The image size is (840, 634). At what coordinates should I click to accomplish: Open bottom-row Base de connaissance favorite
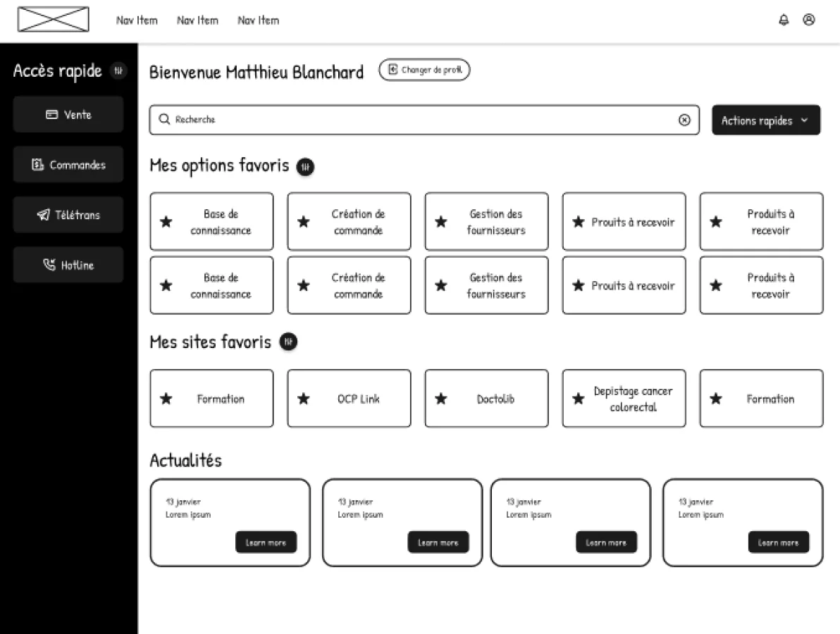[211, 285]
